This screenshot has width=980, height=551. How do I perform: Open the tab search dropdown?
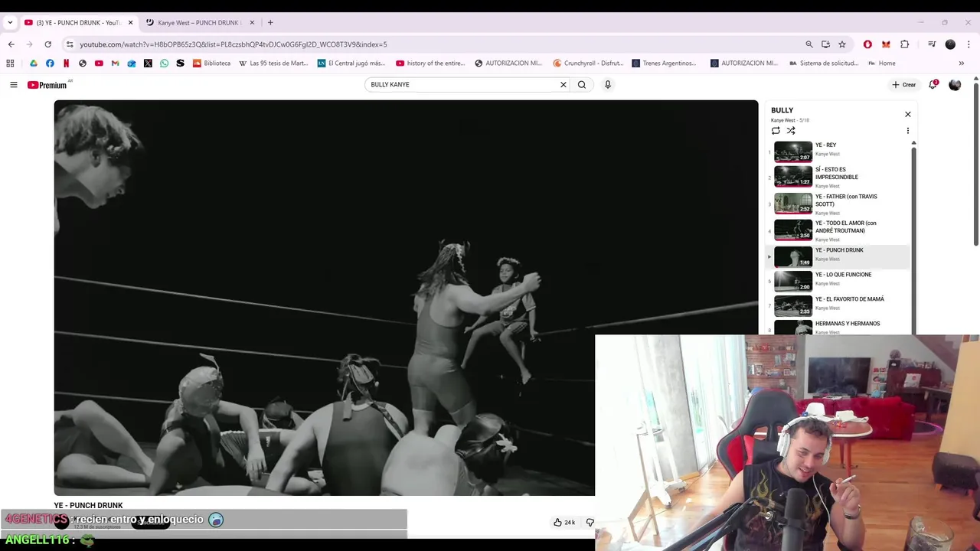point(9,23)
